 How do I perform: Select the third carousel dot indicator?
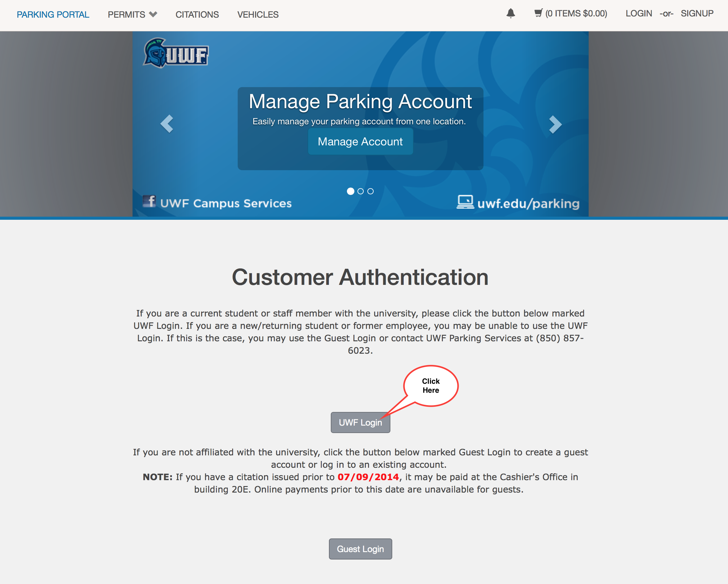tap(370, 191)
